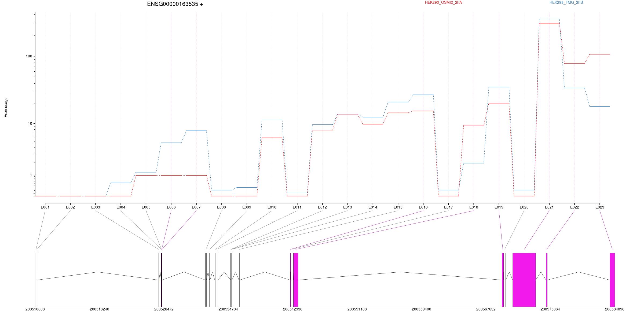Click the blue line segment above E010
The width and height of the screenshot is (644, 322).
272,120
